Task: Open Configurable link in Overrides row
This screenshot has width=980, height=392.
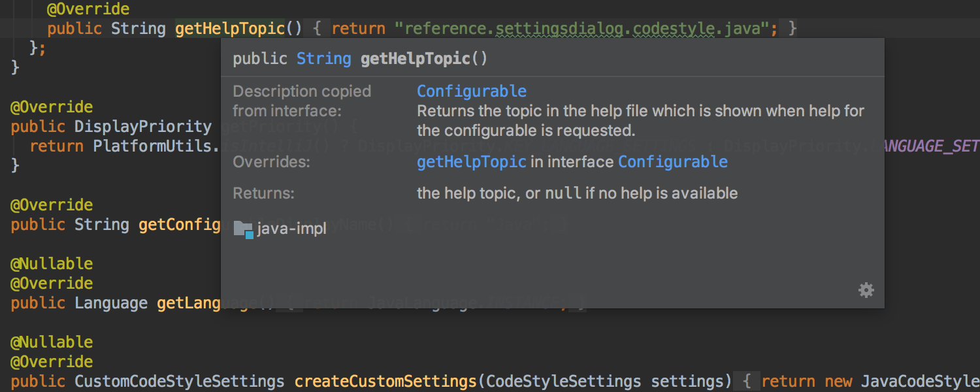Action: pos(672,161)
